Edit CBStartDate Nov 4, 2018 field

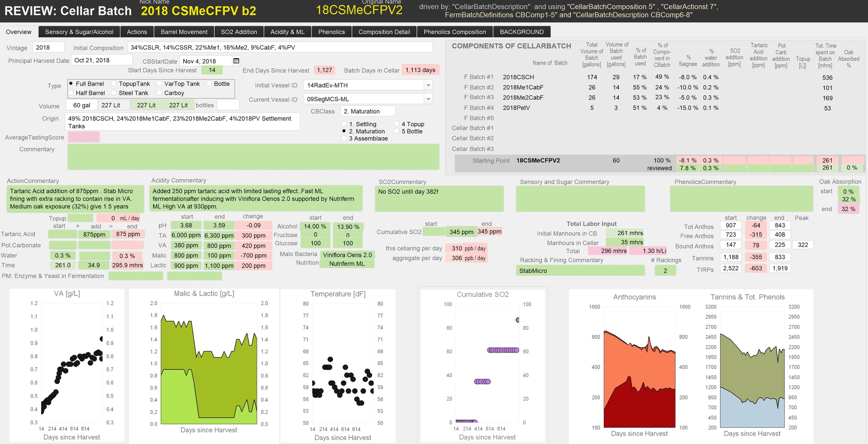tap(206, 61)
